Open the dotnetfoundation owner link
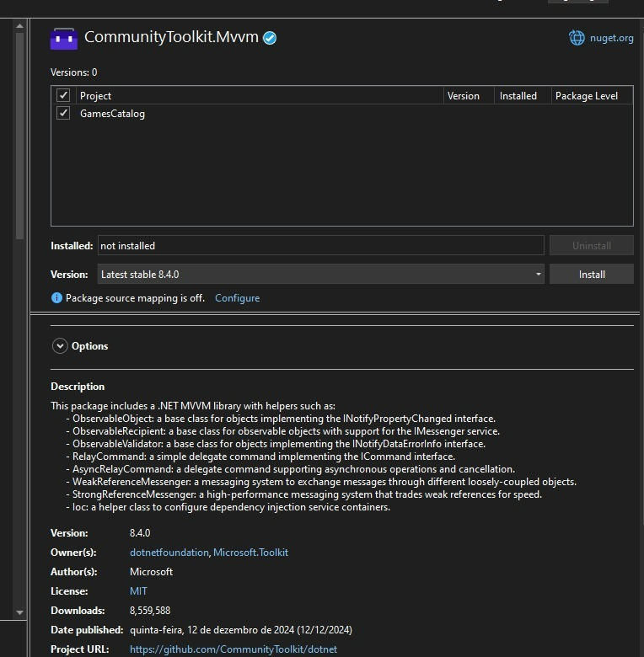This screenshot has width=644, height=657. click(169, 553)
